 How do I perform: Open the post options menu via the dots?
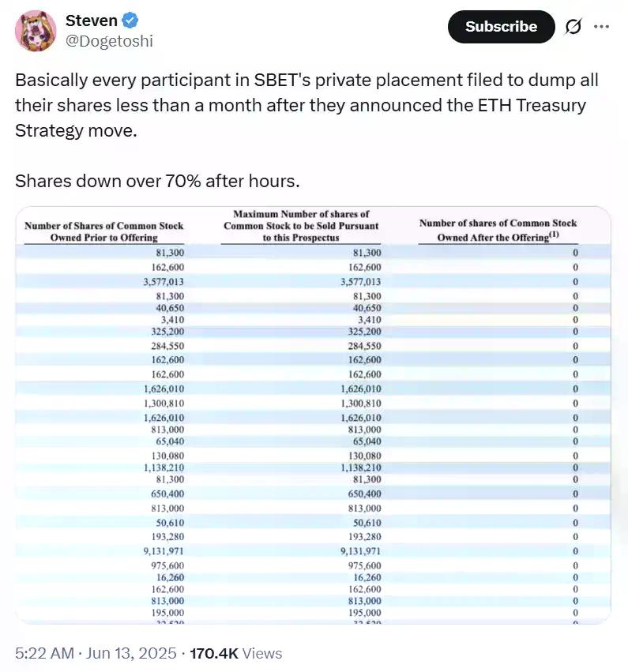602,26
